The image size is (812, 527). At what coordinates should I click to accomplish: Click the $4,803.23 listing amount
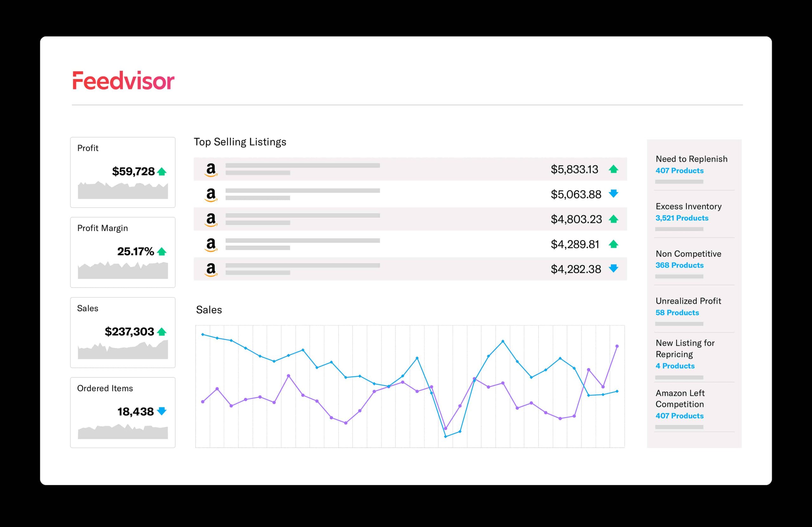[x=576, y=219]
